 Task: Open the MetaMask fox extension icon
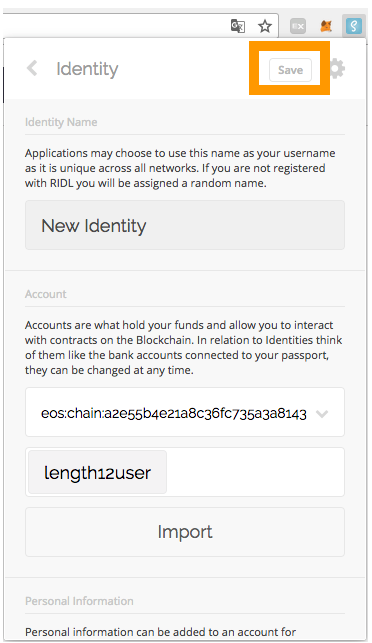pyautogui.click(x=326, y=26)
